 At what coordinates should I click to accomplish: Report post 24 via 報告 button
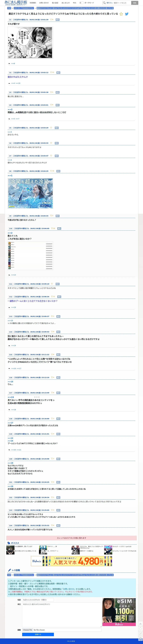click(58, 525)
